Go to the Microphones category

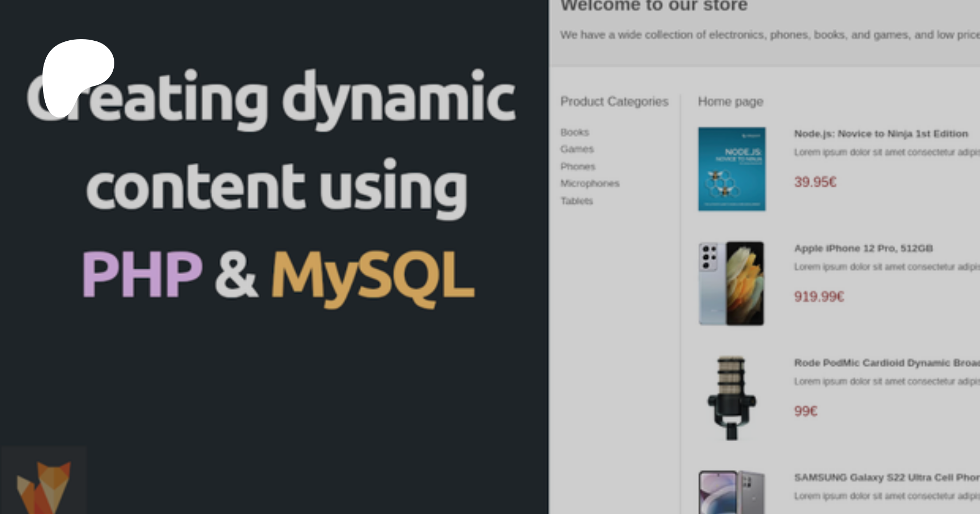click(590, 183)
